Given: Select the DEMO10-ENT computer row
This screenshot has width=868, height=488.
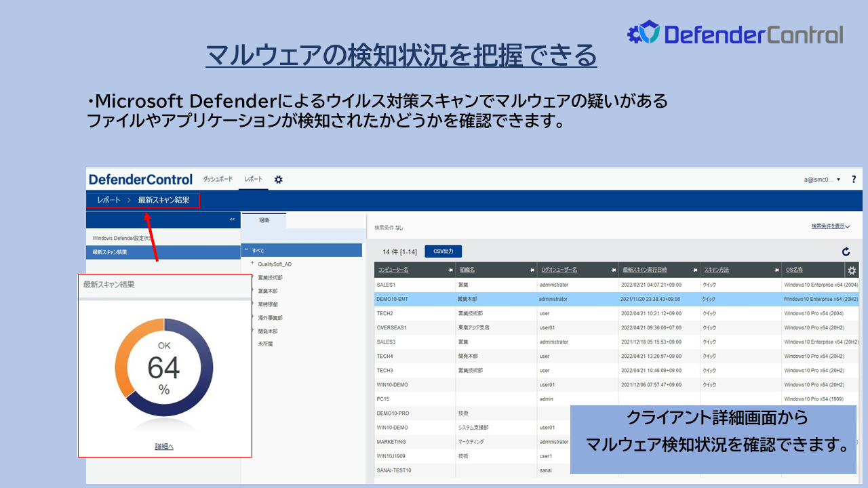Looking at the screenshot, I should coord(616,299).
